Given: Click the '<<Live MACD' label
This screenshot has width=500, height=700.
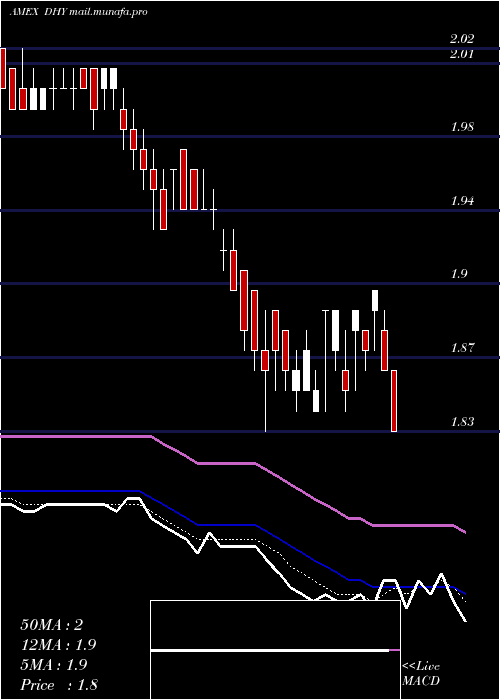Looking at the screenshot, I should (421, 673).
